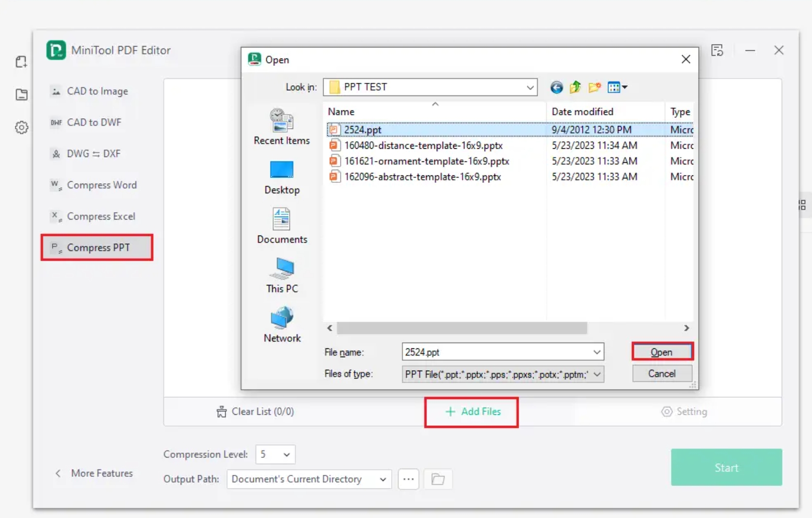Go up one folder level
Screen dimensions: 812x518
[x=575, y=87]
